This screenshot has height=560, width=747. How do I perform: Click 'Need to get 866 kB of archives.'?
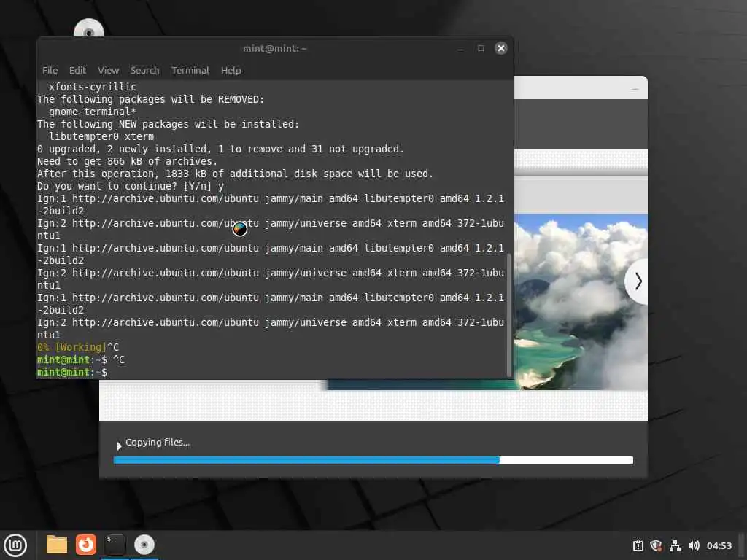point(127,161)
